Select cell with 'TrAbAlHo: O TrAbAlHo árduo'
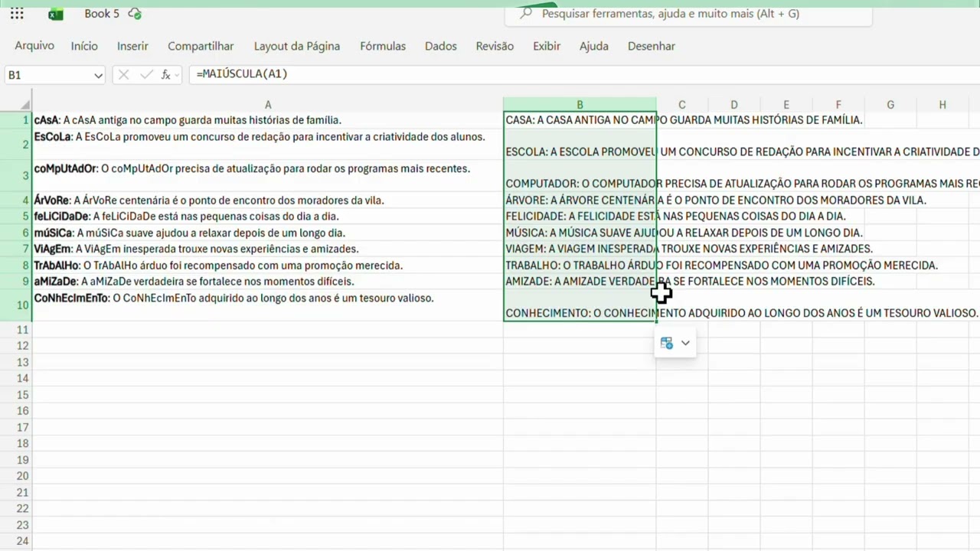This screenshot has width=980, height=551. tap(267, 266)
